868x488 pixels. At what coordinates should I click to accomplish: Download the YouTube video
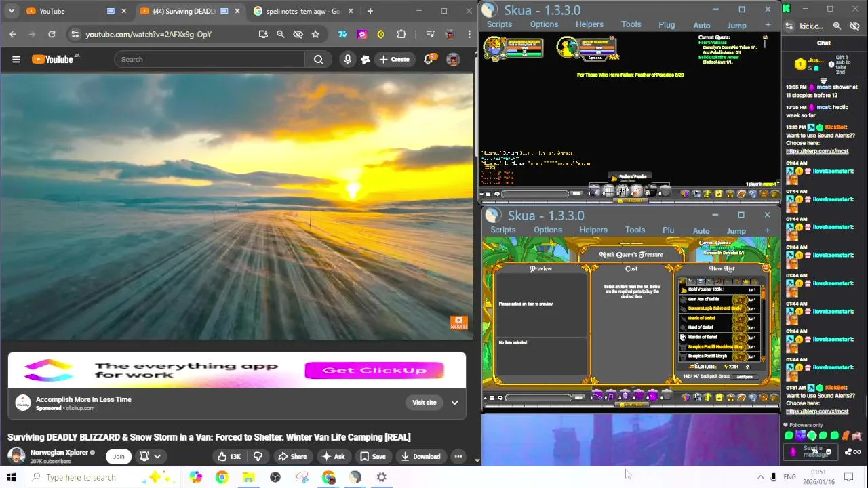click(x=420, y=456)
